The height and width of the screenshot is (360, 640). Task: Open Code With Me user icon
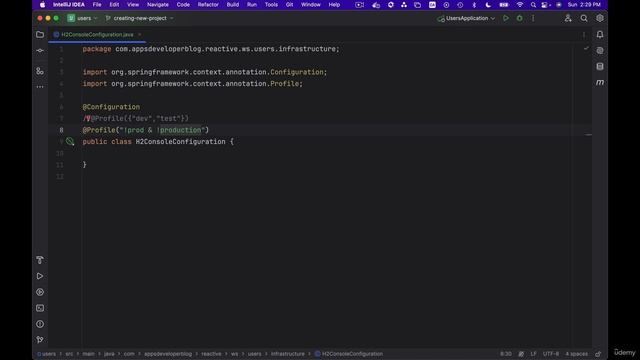point(568,18)
